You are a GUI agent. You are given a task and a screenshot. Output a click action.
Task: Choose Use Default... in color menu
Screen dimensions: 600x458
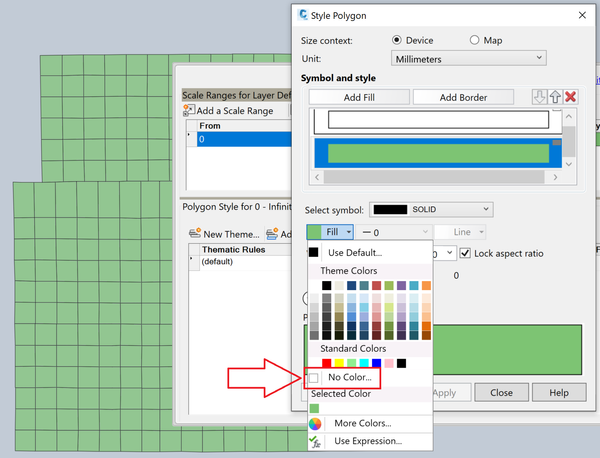tap(370, 253)
